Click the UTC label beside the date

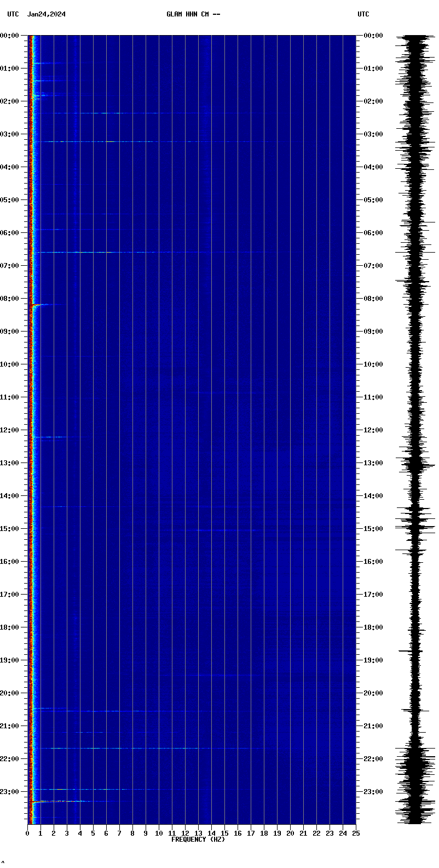[x=13, y=14]
